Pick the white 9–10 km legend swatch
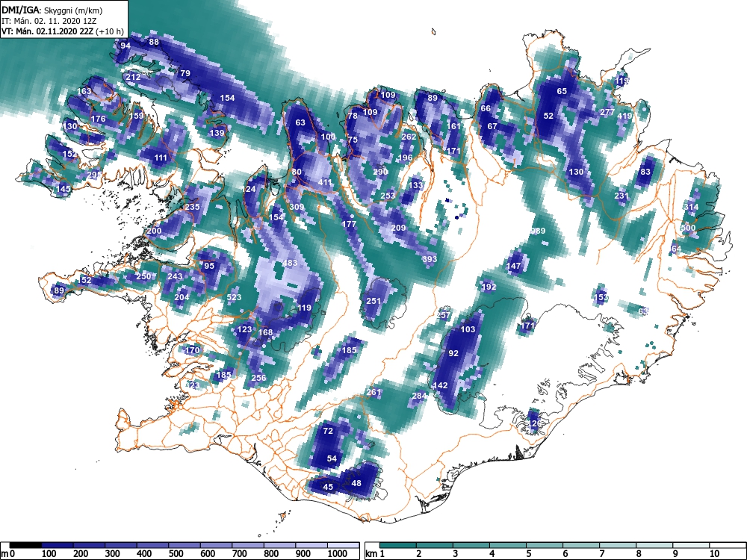 (x=691, y=545)
